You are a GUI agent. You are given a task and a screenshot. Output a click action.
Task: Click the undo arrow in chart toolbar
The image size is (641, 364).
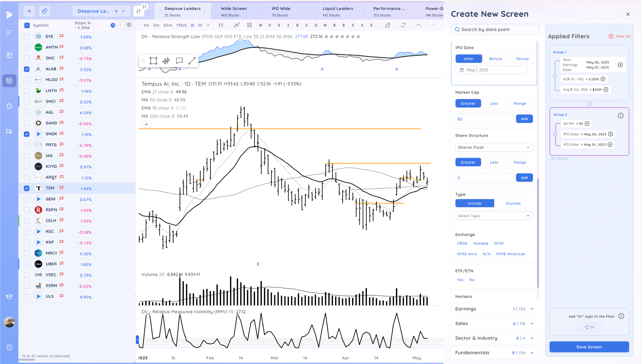pos(419,25)
